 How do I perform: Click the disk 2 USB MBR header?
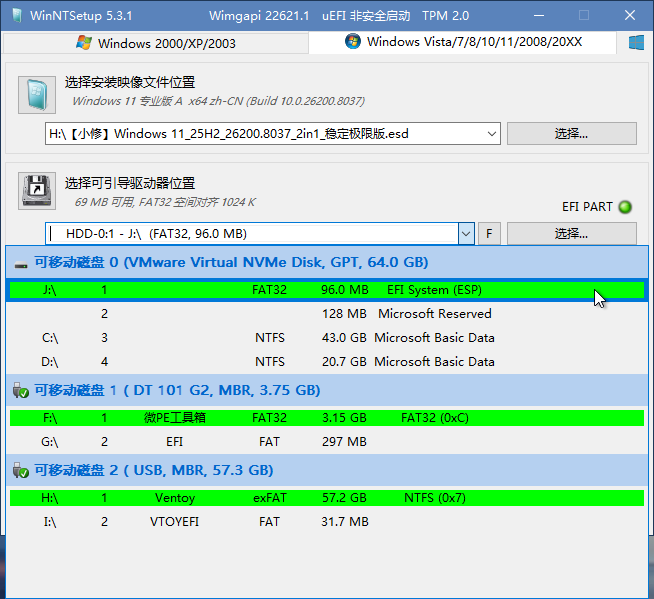327,470
